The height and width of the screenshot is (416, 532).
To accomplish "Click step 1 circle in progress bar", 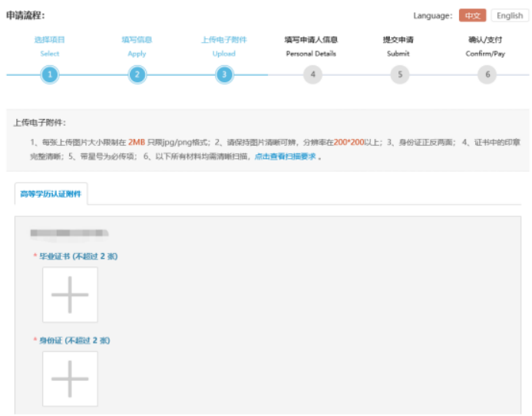I will (50, 74).
